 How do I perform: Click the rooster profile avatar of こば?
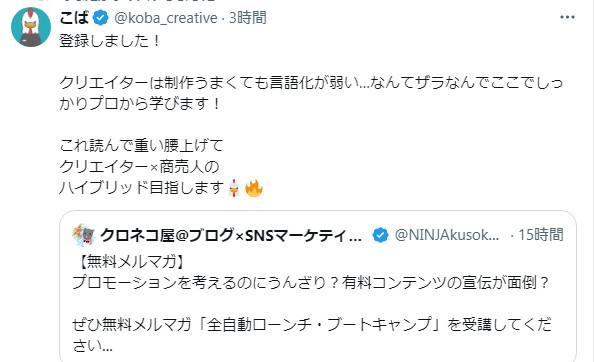(x=31, y=27)
